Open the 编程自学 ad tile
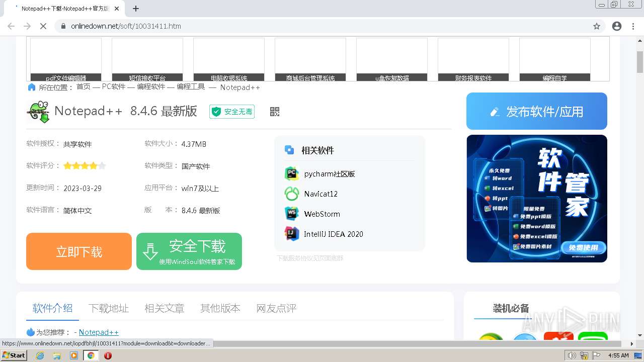This screenshot has width=644, height=362. 555,59
